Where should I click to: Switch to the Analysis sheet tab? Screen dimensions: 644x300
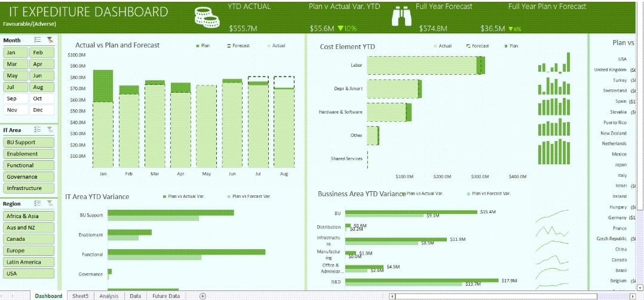109,296
